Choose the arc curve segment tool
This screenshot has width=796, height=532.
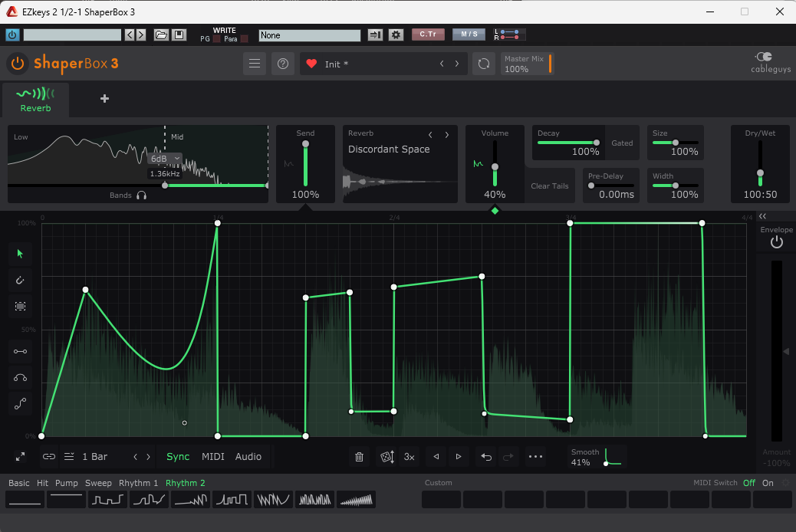pos(20,378)
